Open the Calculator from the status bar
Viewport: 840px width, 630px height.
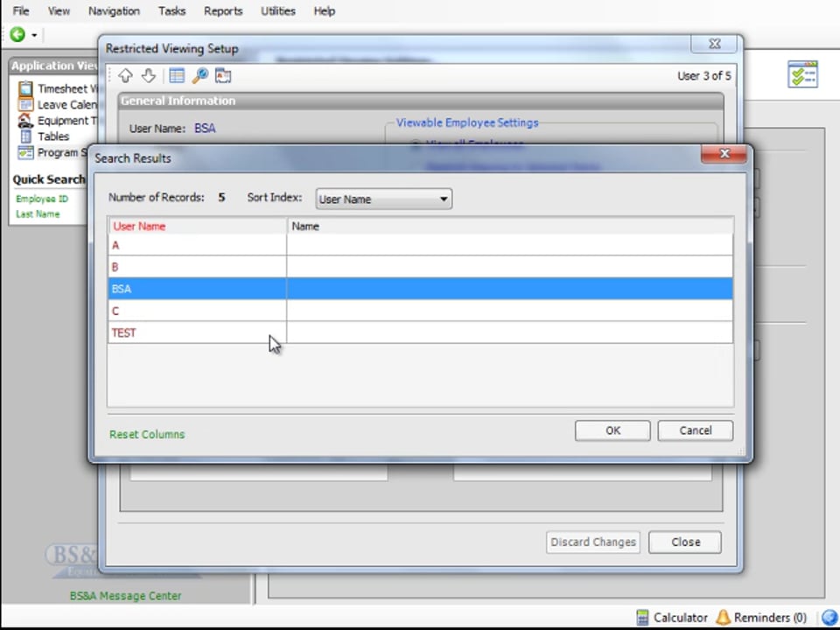672,618
